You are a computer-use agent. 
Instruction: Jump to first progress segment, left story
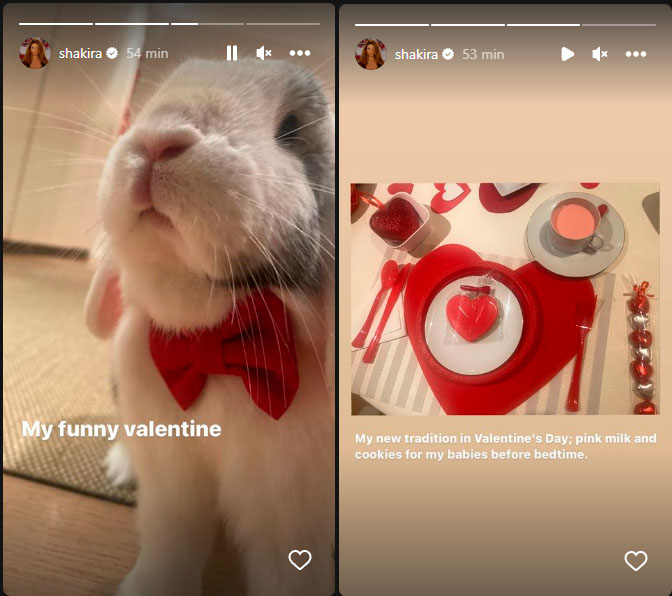click(x=56, y=24)
